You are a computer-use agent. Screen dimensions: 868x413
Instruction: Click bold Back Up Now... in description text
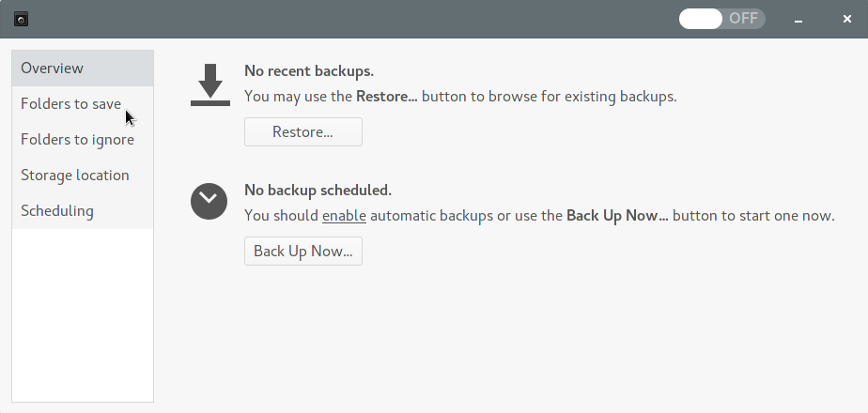[x=617, y=216]
